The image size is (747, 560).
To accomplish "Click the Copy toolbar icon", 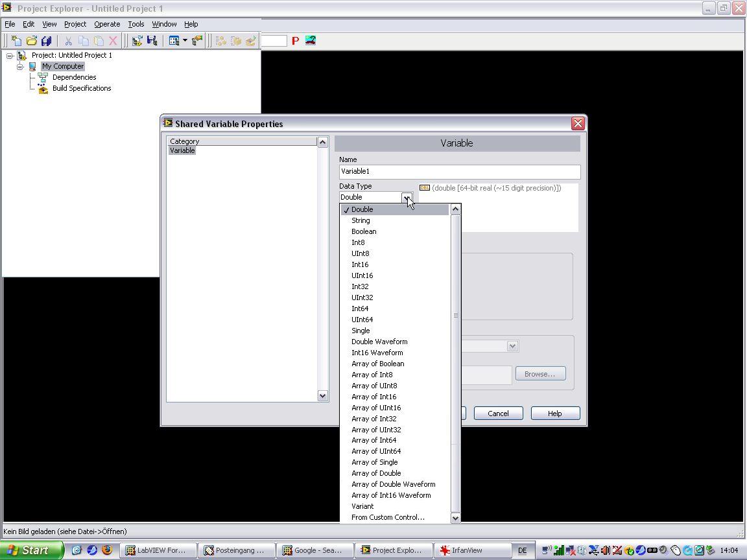I will point(84,41).
